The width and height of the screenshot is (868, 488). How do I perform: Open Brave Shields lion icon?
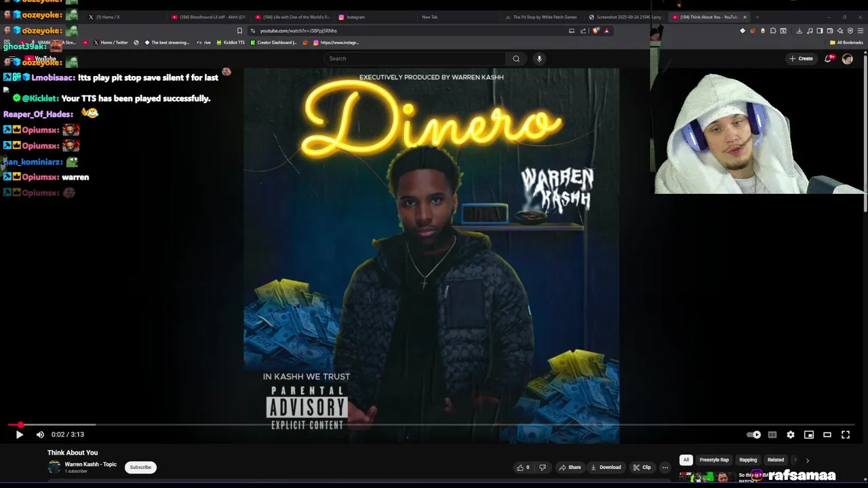click(x=595, y=30)
